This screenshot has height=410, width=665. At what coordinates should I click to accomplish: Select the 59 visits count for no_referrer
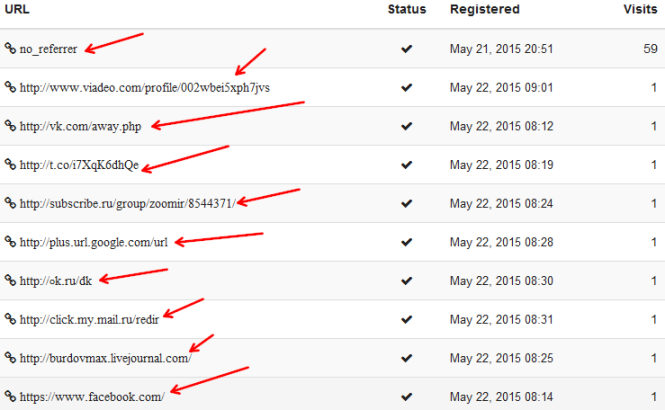650,49
